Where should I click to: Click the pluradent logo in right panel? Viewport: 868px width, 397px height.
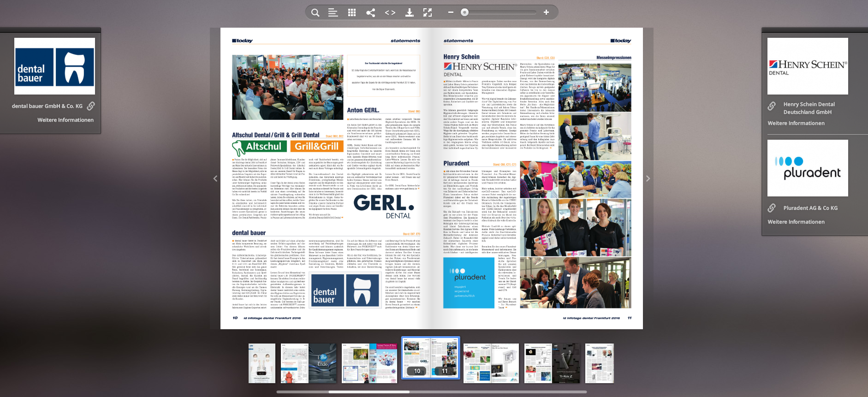808,168
